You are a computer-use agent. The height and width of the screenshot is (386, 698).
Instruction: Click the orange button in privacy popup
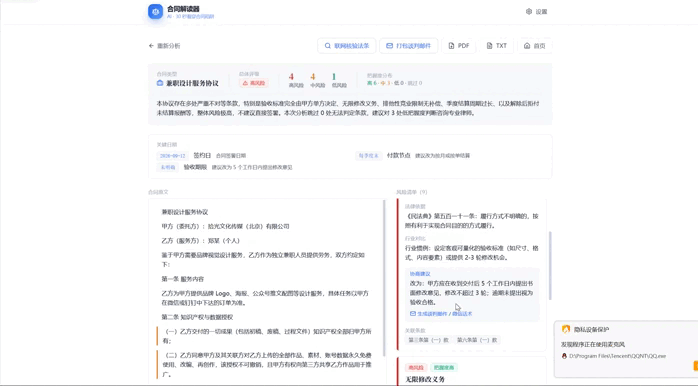(695, 366)
